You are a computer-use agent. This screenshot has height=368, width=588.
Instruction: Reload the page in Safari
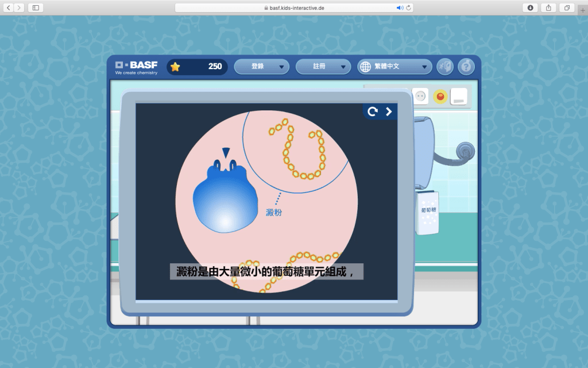[408, 8]
